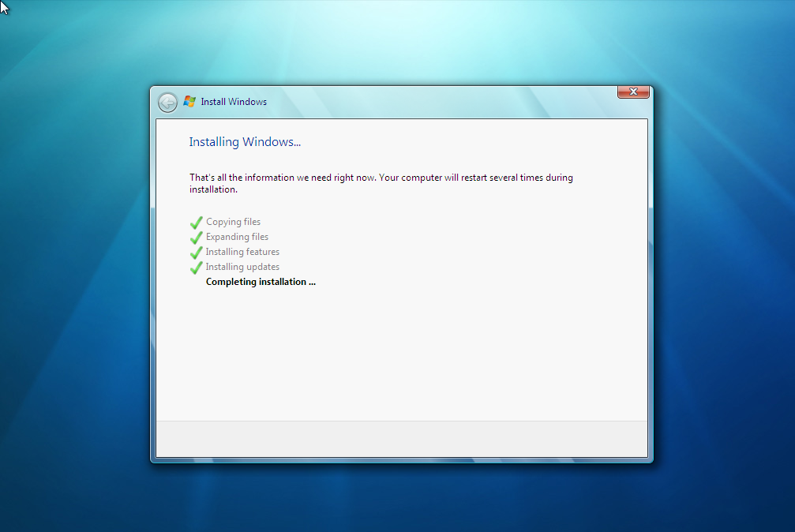
Task: Click the green checkmark beside Expanding files
Action: coord(197,238)
